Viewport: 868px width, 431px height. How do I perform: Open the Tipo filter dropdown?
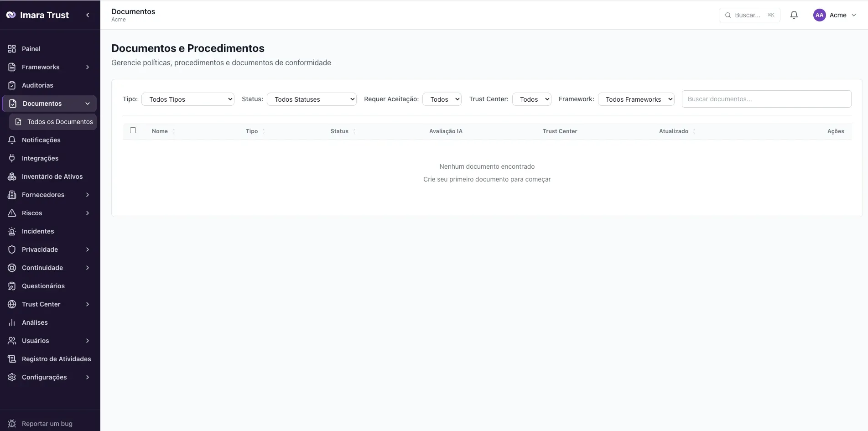[x=188, y=99]
